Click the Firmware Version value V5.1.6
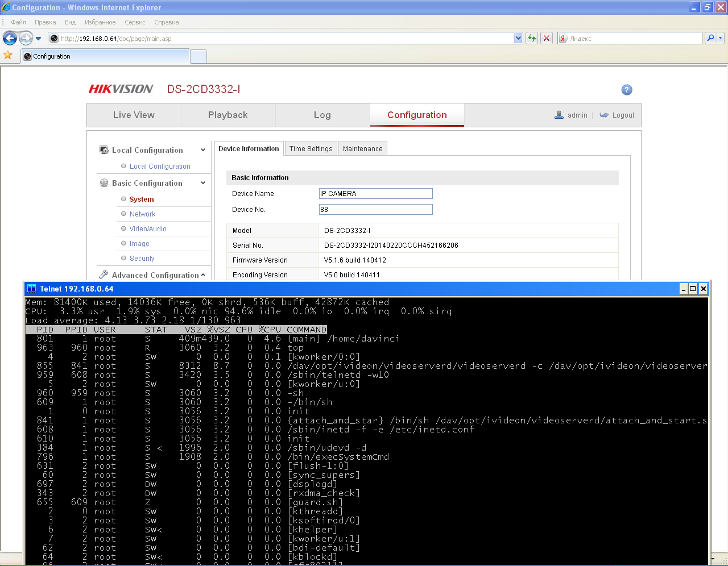728x566 pixels. 355,260
